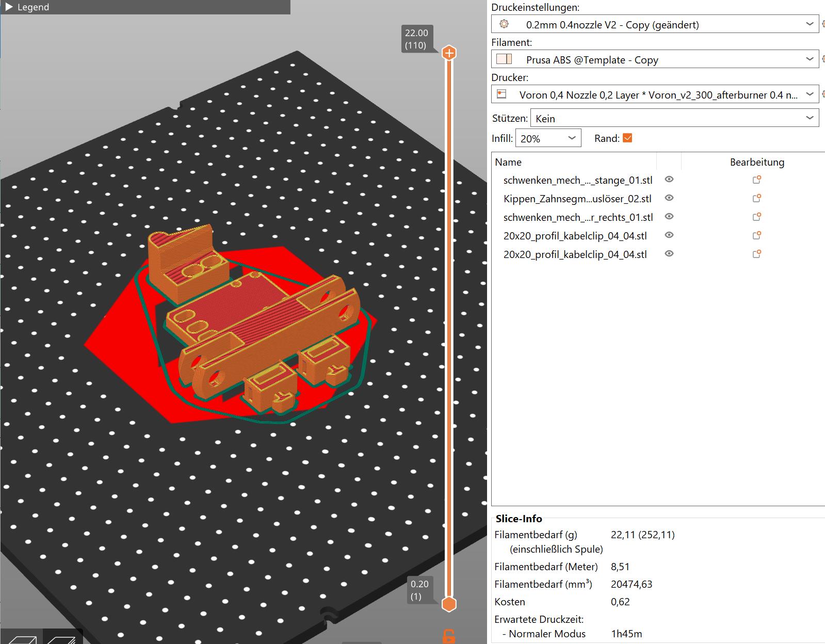Select schwenken_mech_..._stange_01.stl in object list
Screen dimensions: 825x644
tap(578, 180)
